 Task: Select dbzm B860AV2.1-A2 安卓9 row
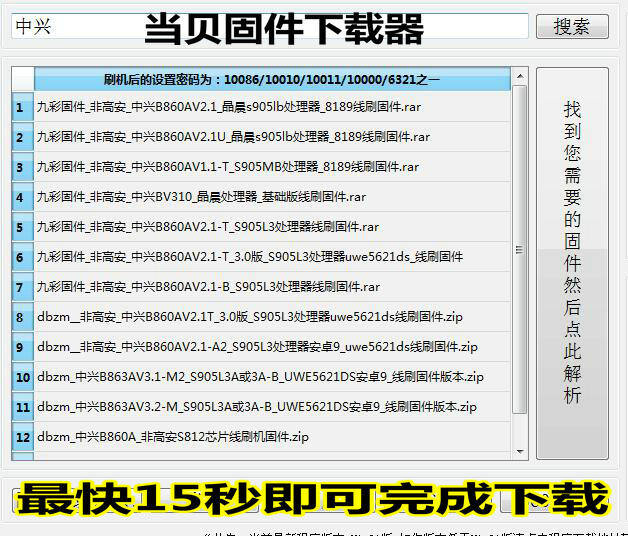(272, 347)
